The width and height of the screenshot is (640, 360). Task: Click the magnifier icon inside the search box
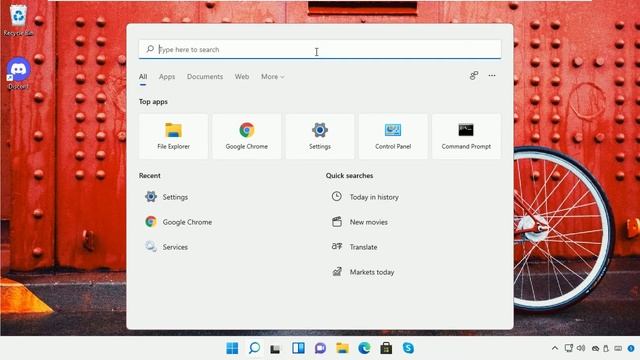pos(150,49)
